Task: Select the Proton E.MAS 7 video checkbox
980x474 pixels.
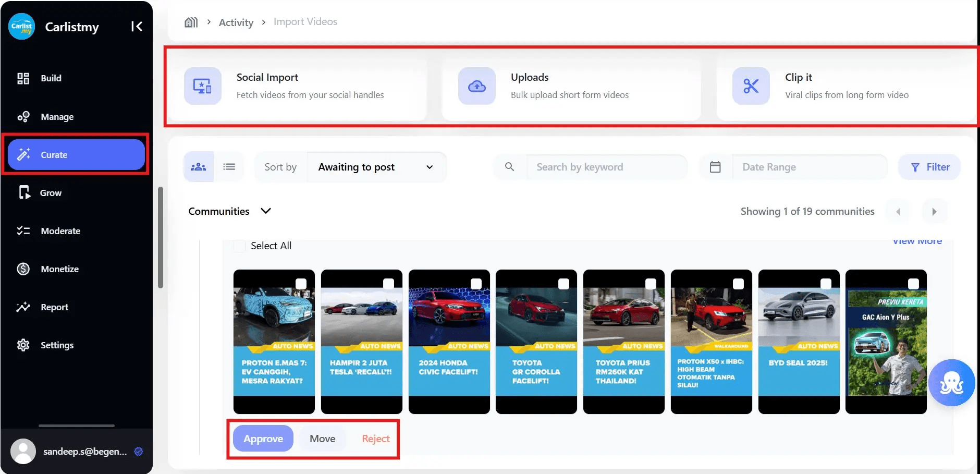Action: (301, 284)
